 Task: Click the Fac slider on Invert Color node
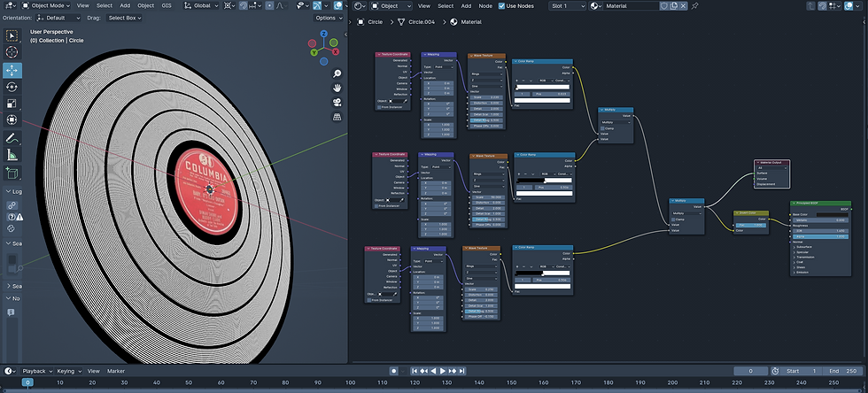tap(751, 226)
